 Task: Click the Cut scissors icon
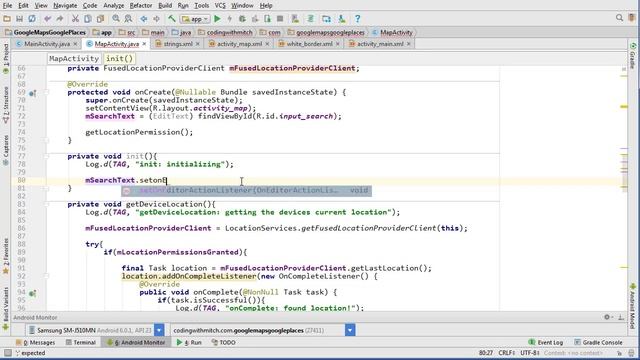pyautogui.click(x=75, y=19)
